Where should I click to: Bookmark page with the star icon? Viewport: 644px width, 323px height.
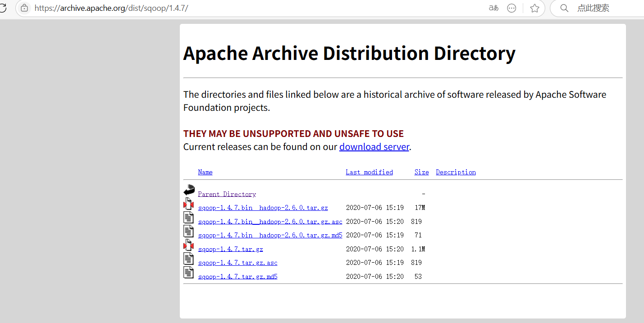coord(534,8)
